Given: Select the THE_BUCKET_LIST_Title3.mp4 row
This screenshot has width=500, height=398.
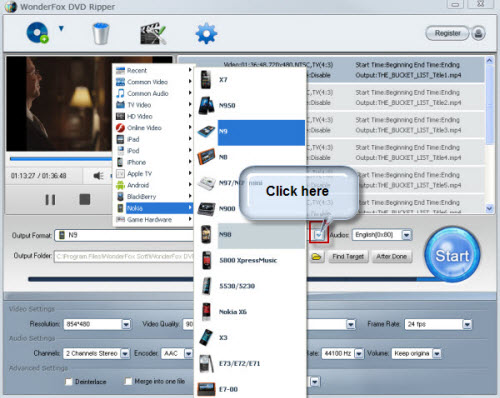Looking at the screenshot, I should 395,125.
